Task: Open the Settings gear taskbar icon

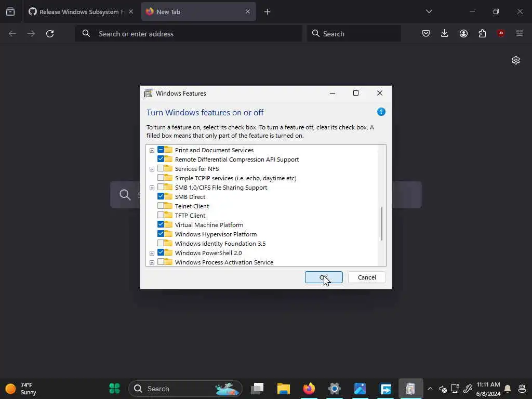Action: tap(334, 388)
